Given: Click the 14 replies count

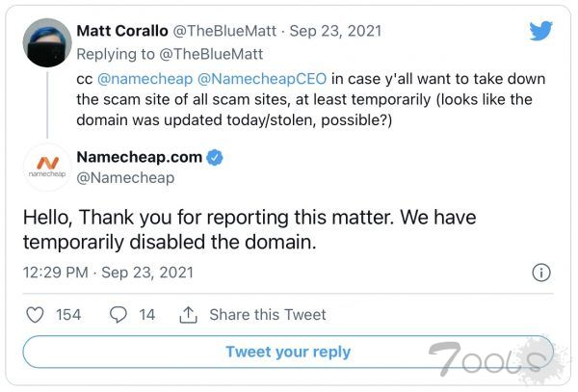Looking at the screenshot, I should [146, 315].
